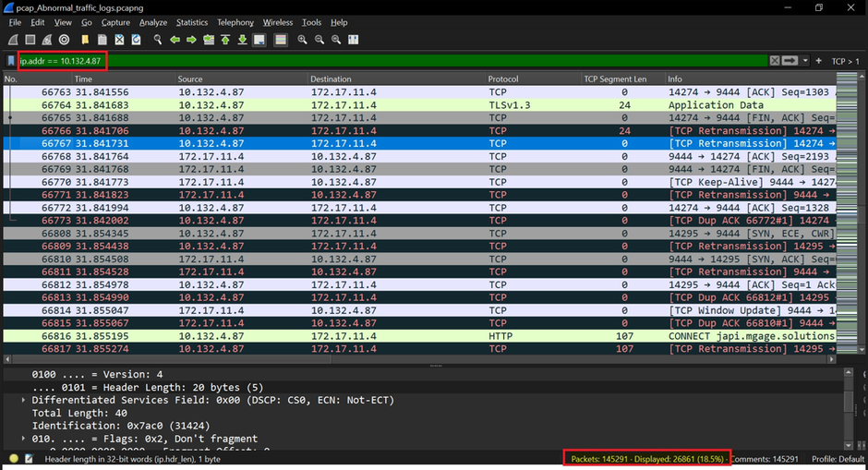868x470 pixels.
Task: Jump to first packet icon
Action: click(x=225, y=40)
